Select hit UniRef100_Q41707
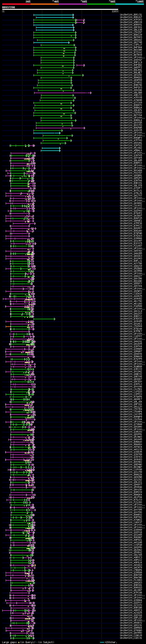Viewport: 146px width, 644px height. point(131,196)
